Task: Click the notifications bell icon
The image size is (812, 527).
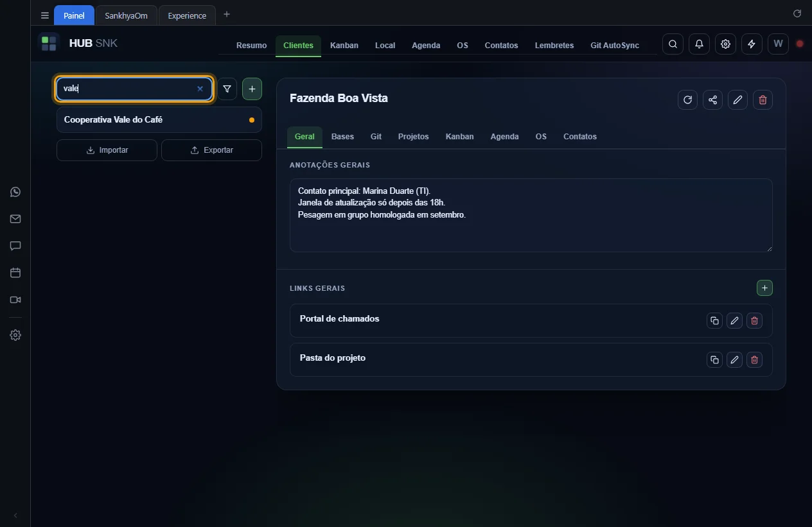Action: [x=699, y=44]
